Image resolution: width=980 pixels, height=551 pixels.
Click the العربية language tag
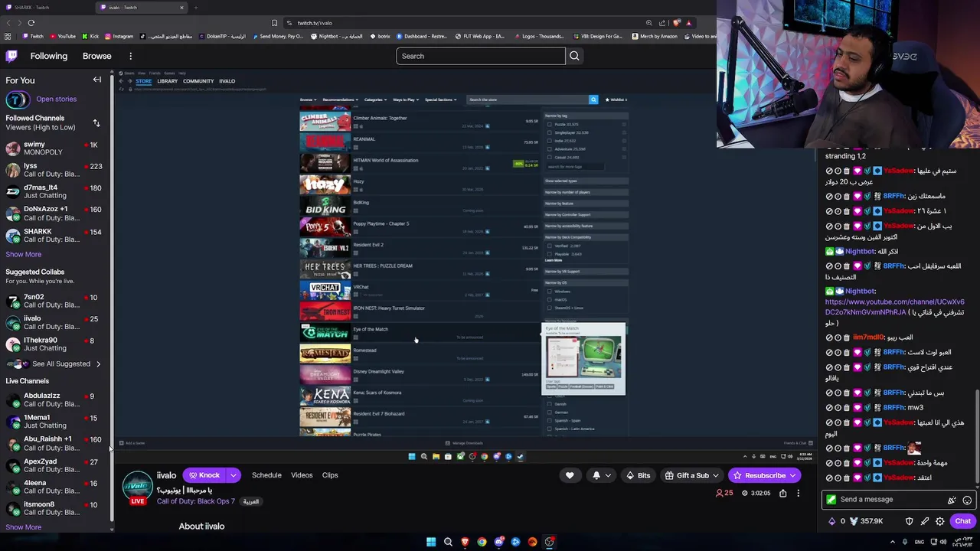(251, 501)
